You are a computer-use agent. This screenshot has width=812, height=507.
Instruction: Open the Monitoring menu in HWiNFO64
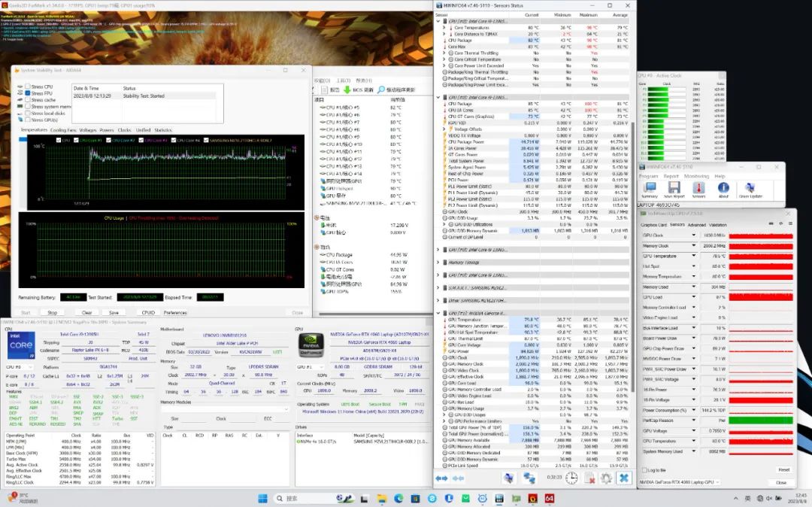point(696,176)
